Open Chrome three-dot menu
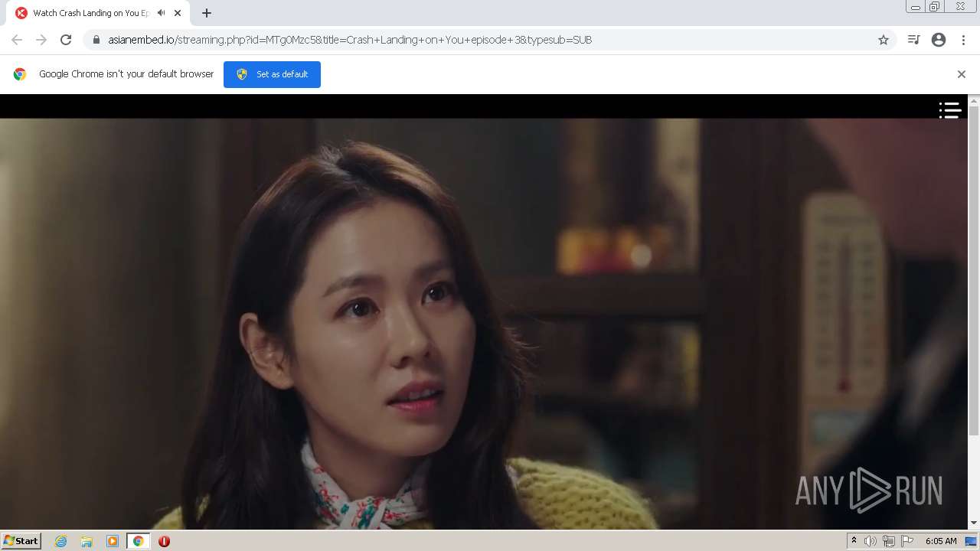Image resolution: width=980 pixels, height=551 pixels. (x=964, y=40)
